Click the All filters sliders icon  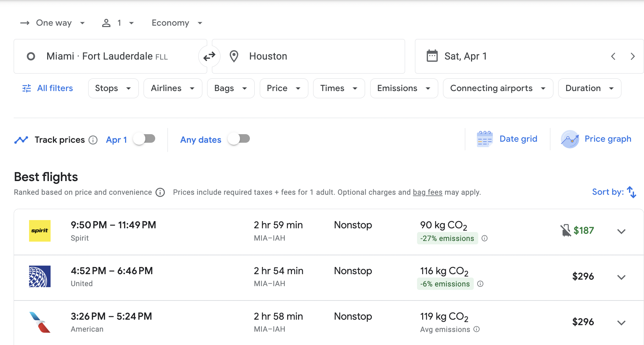(x=27, y=88)
